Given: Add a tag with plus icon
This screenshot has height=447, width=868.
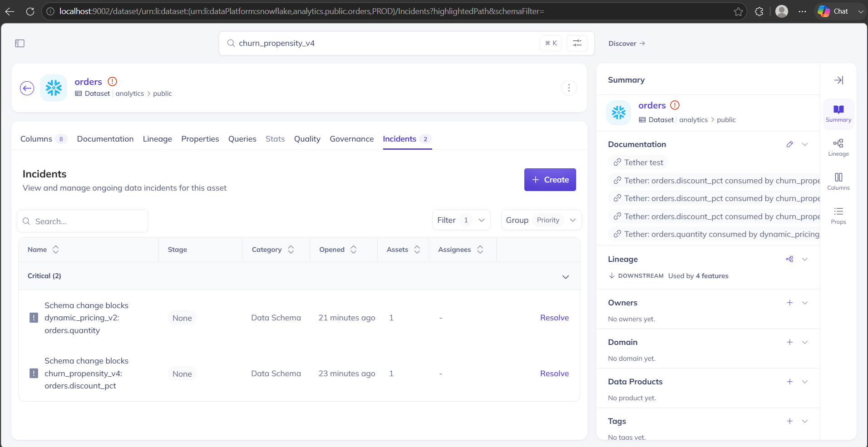Looking at the screenshot, I should coord(790,421).
